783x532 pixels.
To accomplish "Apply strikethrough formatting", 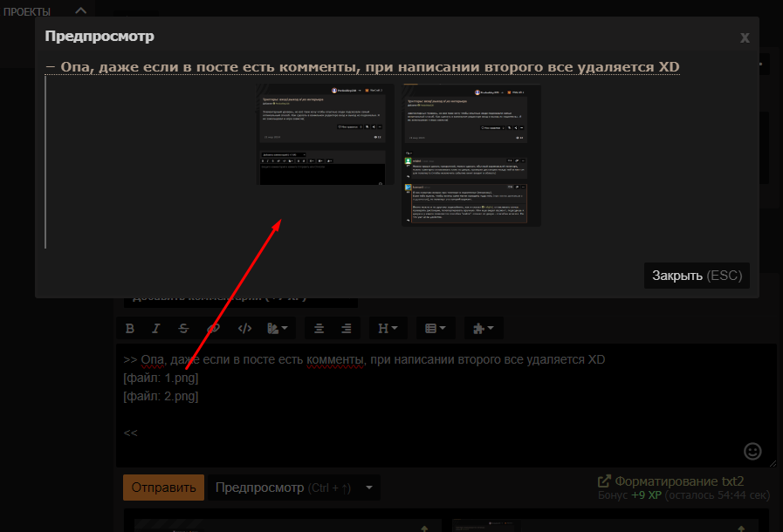I will click(184, 329).
